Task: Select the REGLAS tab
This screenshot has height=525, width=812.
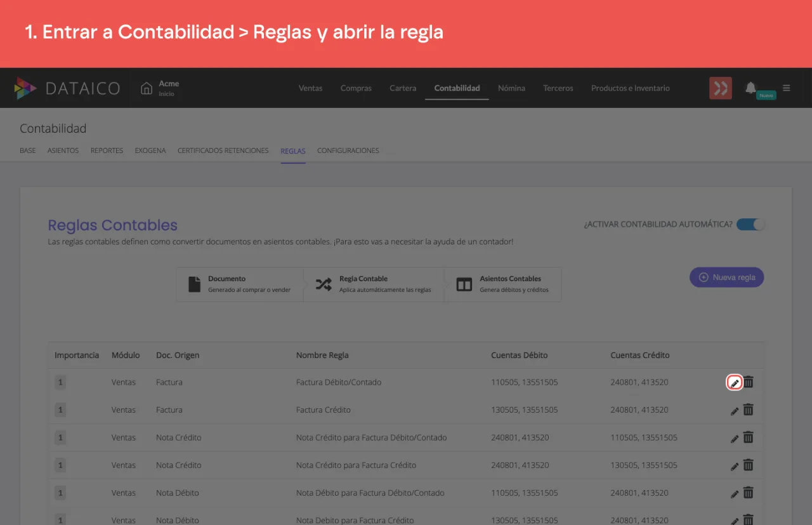Action: point(293,151)
